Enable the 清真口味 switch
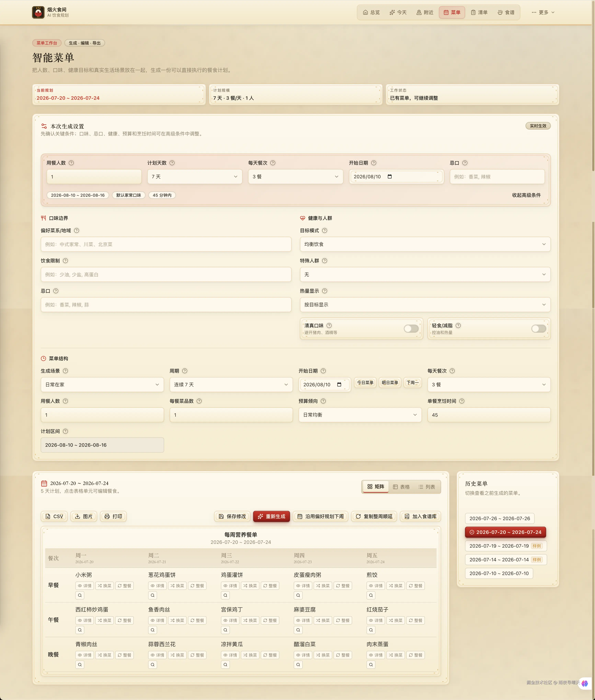This screenshot has width=595, height=700. [411, 329]
